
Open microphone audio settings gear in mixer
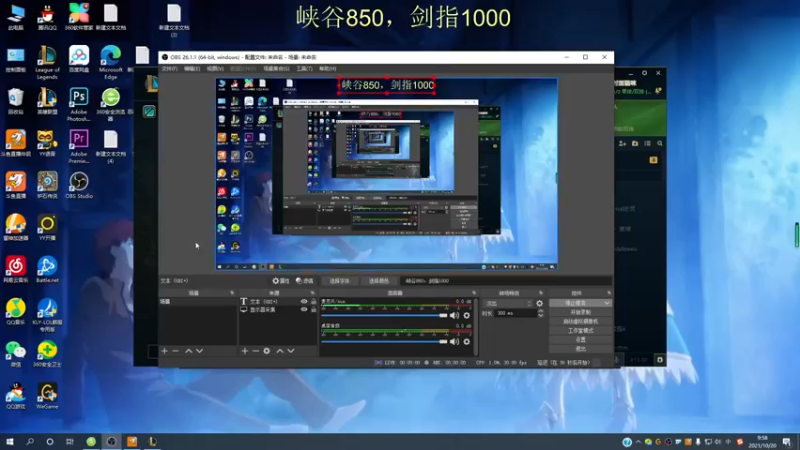coord(466,315)
